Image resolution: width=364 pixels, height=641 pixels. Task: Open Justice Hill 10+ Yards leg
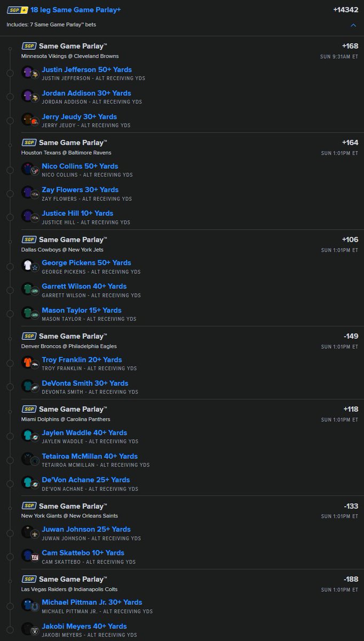click(77, 213)
